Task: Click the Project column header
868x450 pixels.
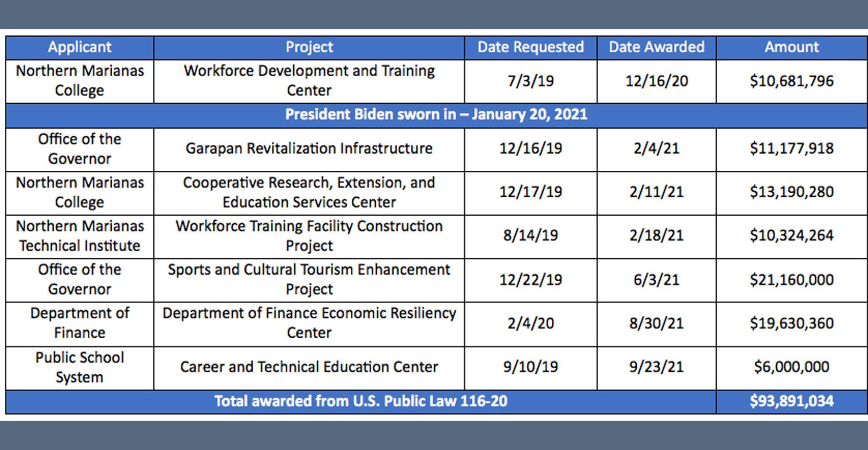Action: click(x=309, y=47)
